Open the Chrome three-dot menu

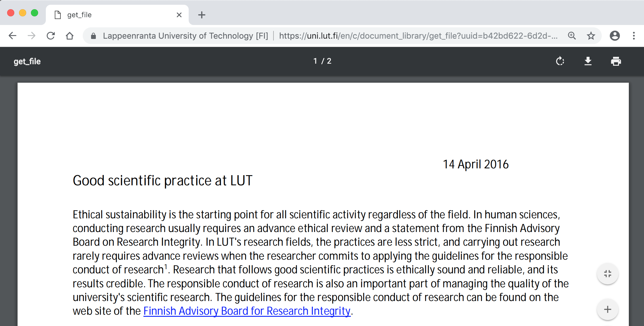[634, 36]
